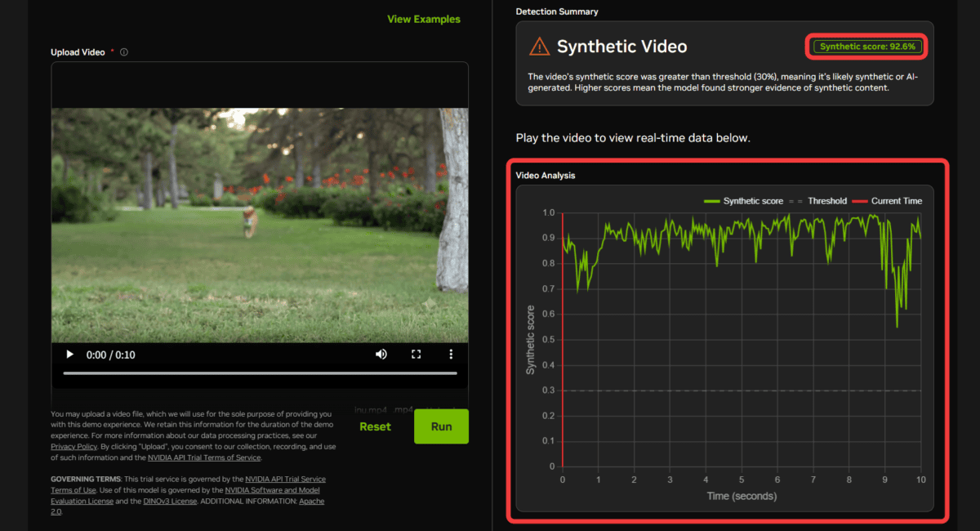Click the Synthetic score 92.6% badge
Screen dimensions: 980x531
point(870,47)
